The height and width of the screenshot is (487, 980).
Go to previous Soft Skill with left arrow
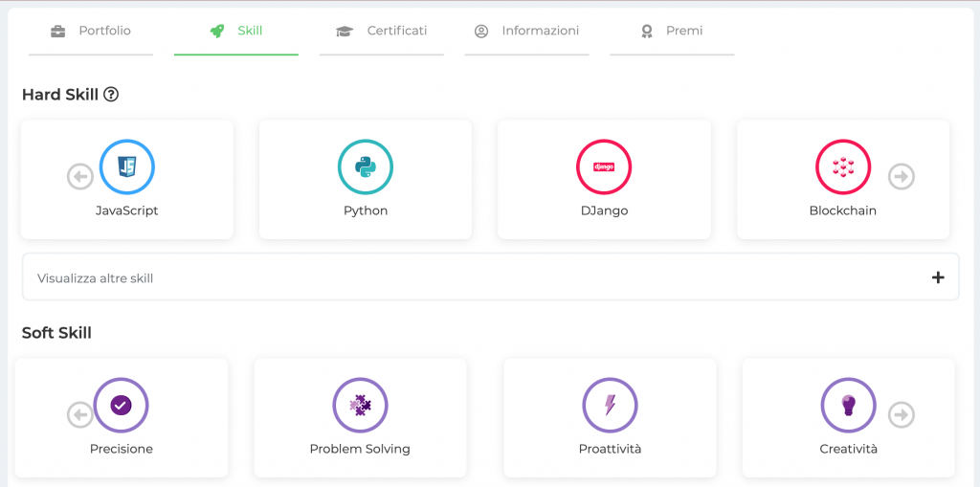tap(80, 414)
